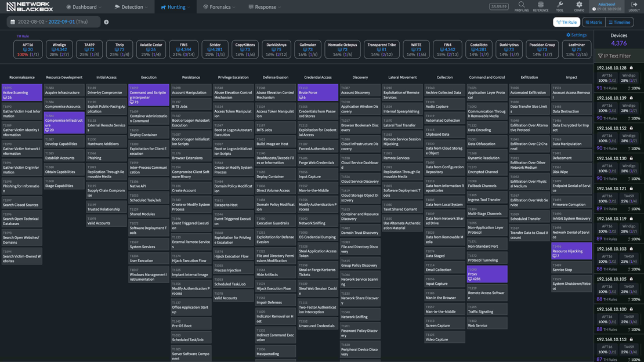Image resolution: width=644 pixels, height=362 pixels.
Task: Click lock icon beside 192.168.10.152
Action: coord(631,128)
